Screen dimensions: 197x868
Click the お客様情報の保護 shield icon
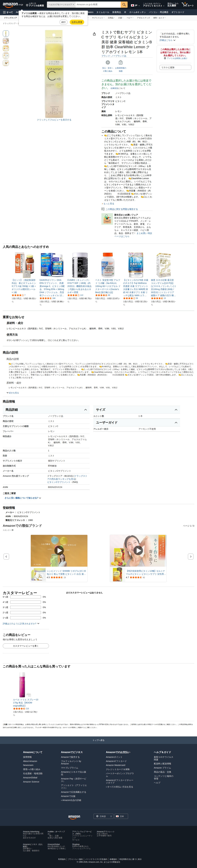(121, 63)
